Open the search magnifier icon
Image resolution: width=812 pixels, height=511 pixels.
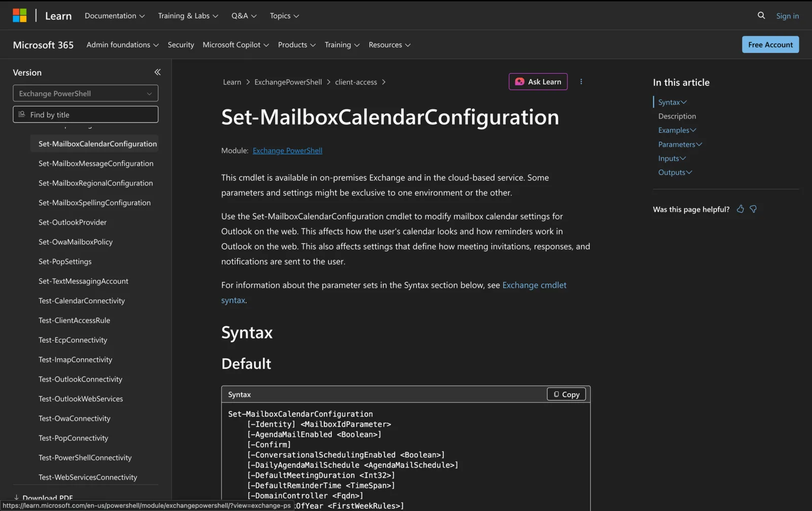(761, 16)
